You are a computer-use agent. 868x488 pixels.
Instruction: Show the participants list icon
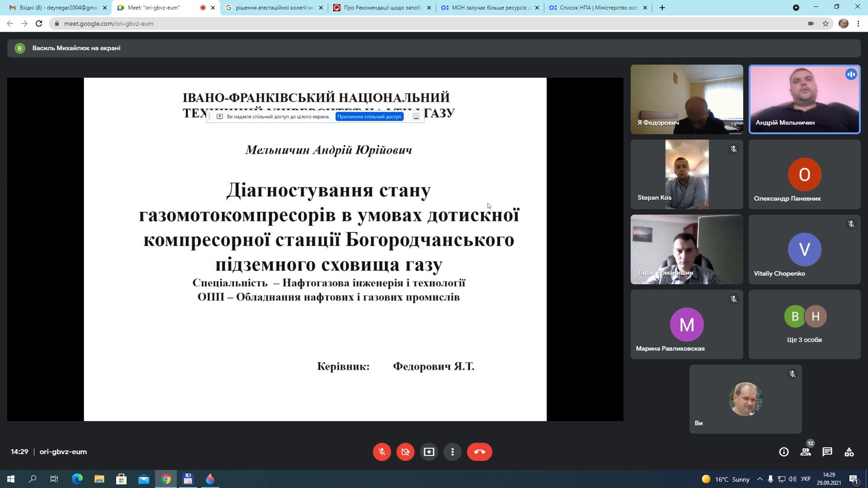(x=805, y=452)
